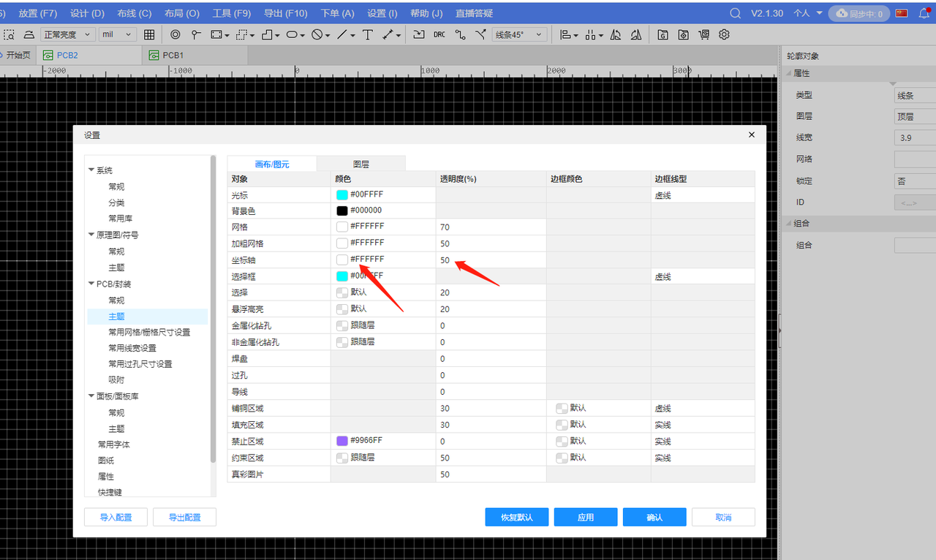This screenshot has width=936, height=560.
Task: Click the import changes icon before DRC
Action: coord(419,34)
